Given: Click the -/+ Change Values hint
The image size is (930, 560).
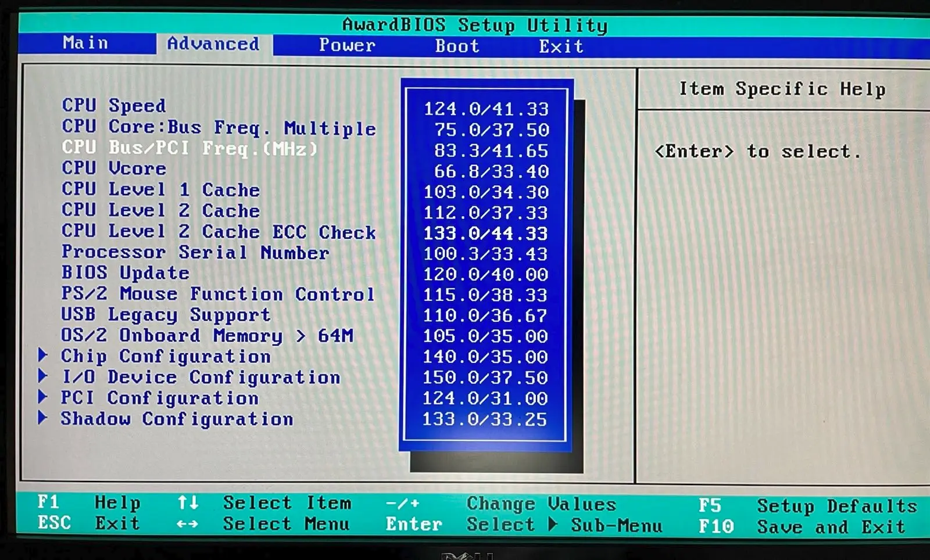Looking at the screenshot, I should click(501, 504).
